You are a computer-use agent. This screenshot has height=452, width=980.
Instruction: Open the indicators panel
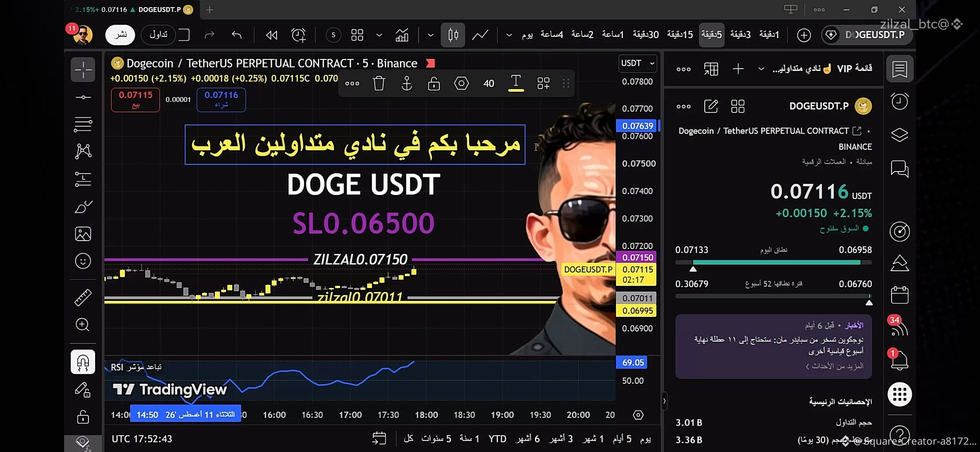point(402,35)
